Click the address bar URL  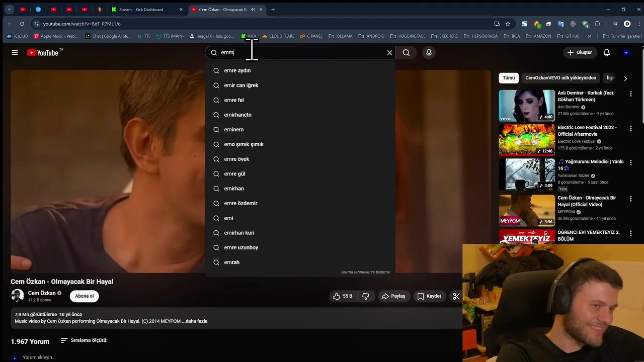click(x=82, y=24)
